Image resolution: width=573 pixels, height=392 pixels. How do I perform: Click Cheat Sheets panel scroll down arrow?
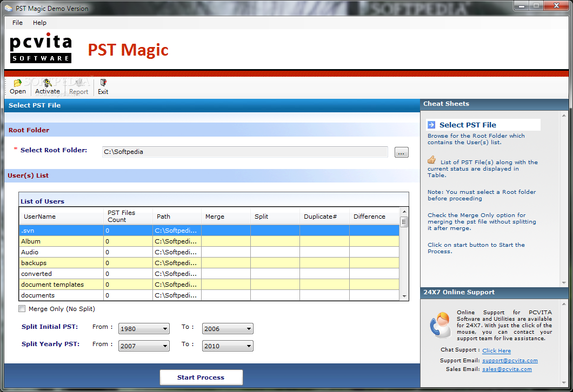[x=563, y=283]
